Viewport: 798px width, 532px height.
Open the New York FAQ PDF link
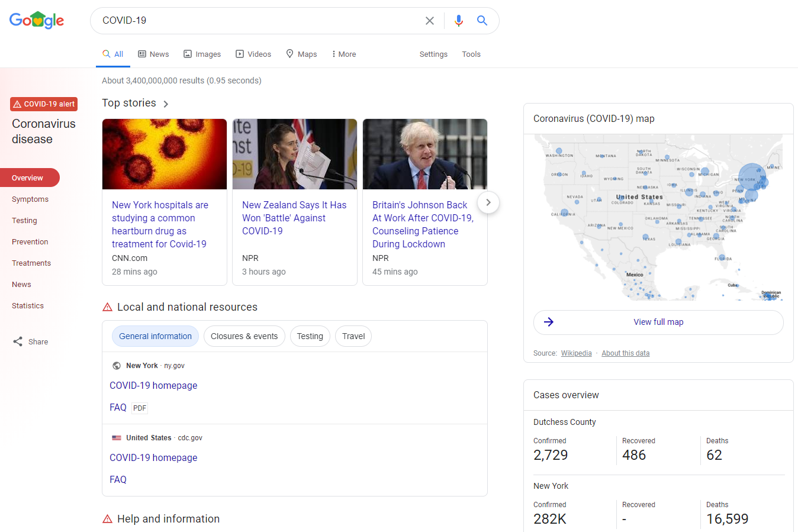tap(118, 407)
